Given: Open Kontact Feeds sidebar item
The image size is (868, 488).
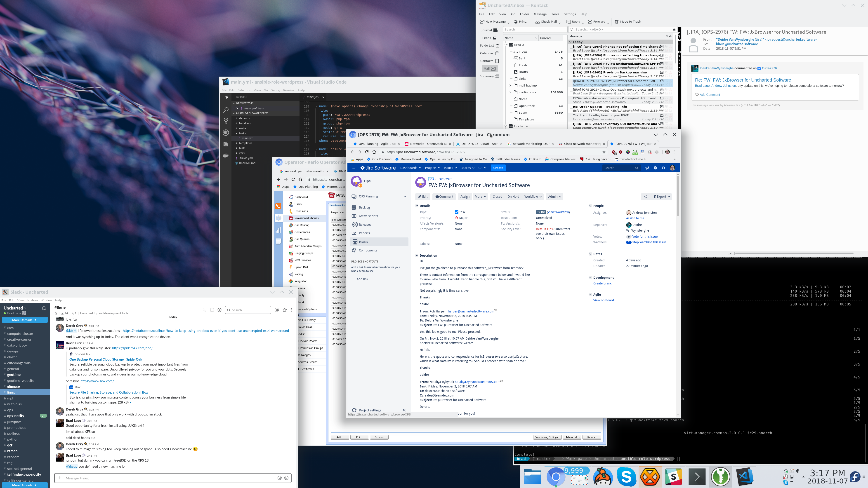Looking at the screenshot, I should click(490, 38).
